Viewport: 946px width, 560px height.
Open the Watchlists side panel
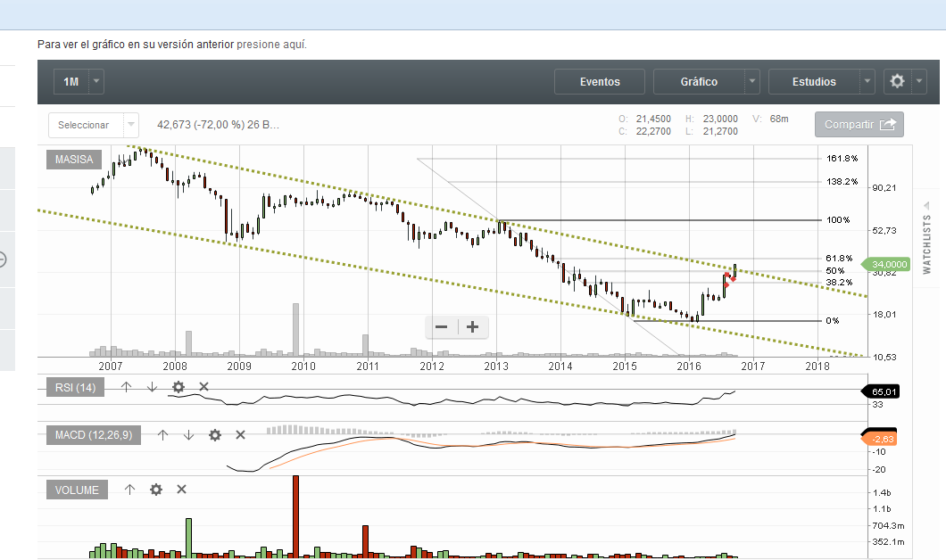tap(926, 243)
